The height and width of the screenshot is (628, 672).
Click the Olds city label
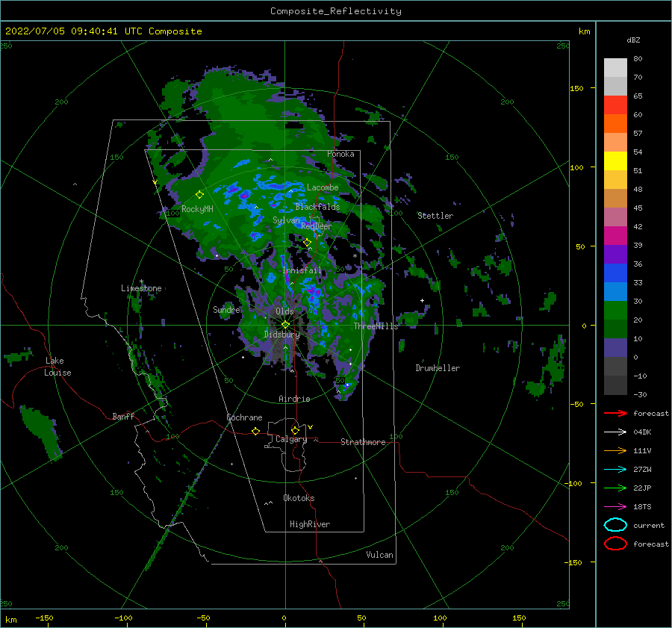tap(284, 311)
